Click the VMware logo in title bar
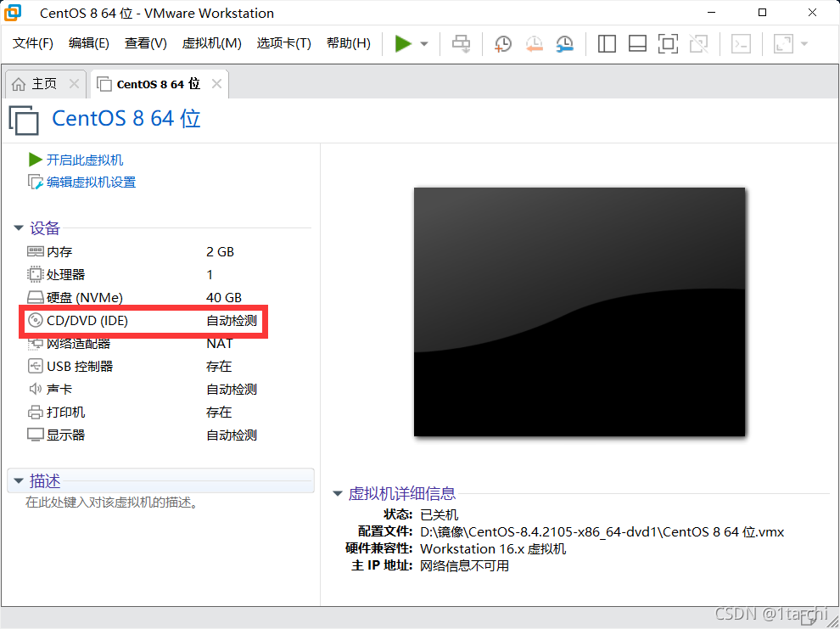The height and width of the screenshot is (629, 840). point(13,13)
